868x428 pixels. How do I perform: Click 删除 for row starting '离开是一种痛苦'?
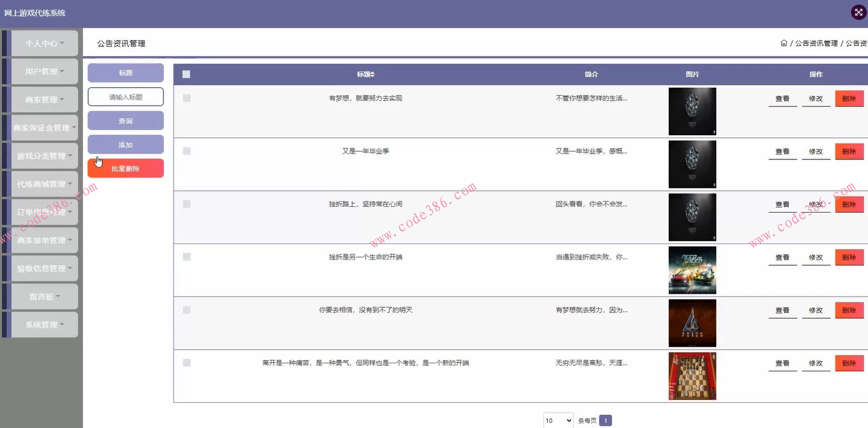(x=850, y=363)
